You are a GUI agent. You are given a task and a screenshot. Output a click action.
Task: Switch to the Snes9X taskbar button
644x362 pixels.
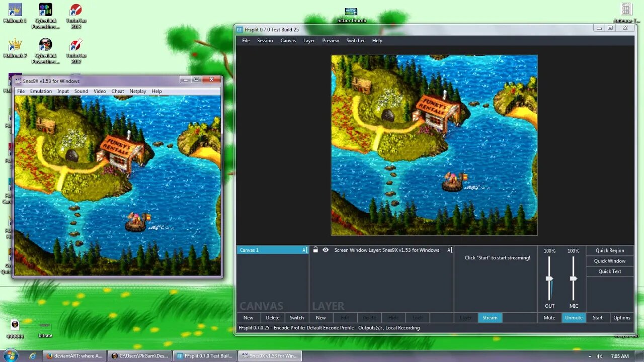coord(270,356)
